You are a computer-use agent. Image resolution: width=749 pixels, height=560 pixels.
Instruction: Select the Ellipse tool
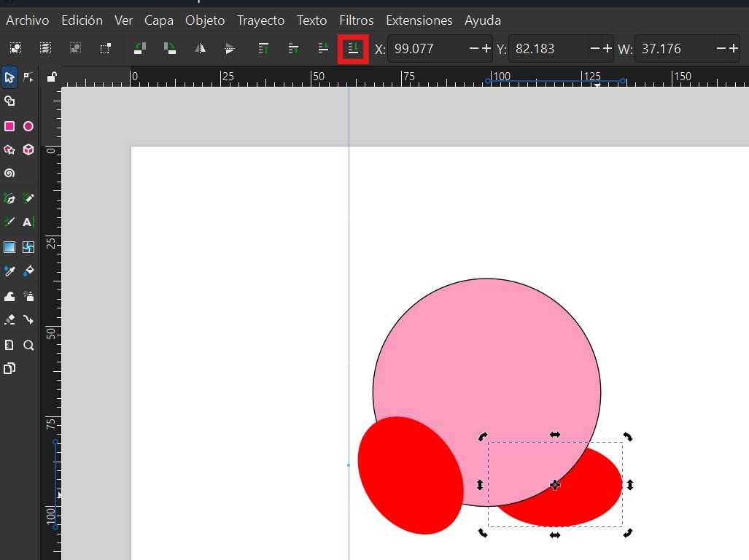[x=28, y=127]
